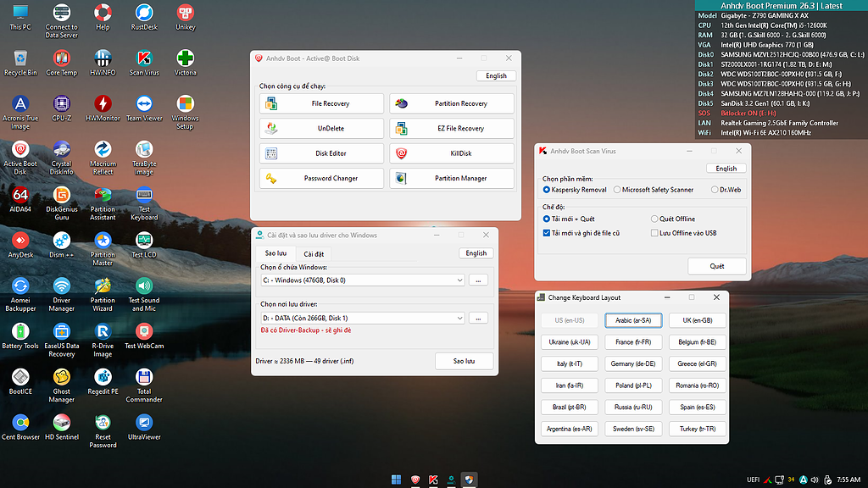
Task: Open the Test Sound and Mic icon
Action: [144, 294]
